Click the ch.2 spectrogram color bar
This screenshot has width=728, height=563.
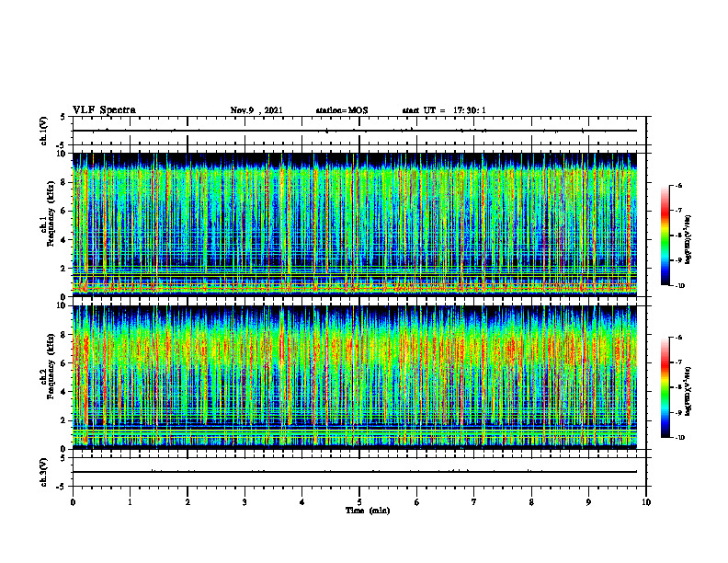tap(665, 387)
